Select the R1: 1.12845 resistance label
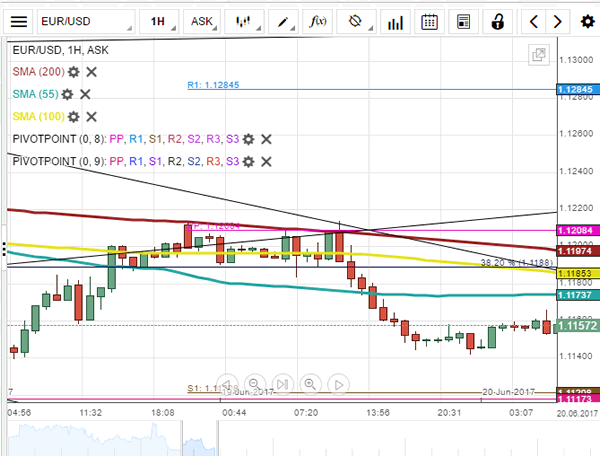 tap(213, 85)
